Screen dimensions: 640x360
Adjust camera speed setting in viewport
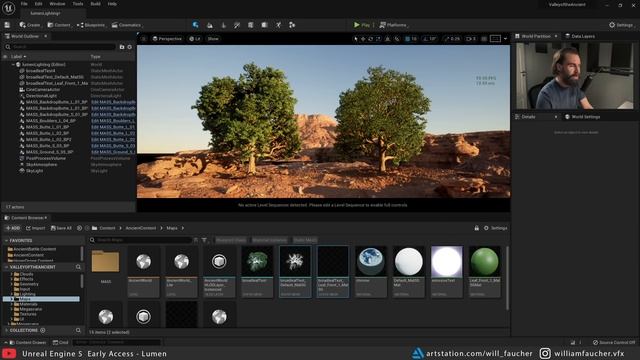(471, 39)
